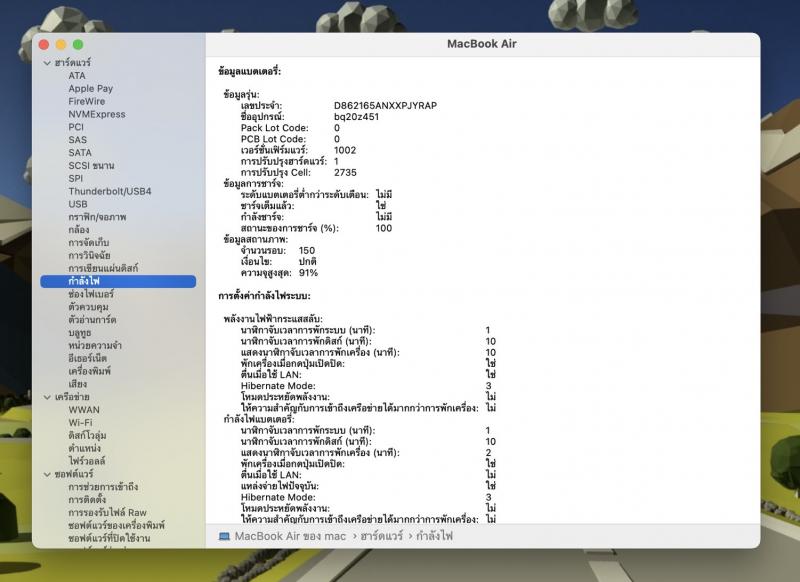This screenshot has width=800, height=582.
Task: Click the Pack Lot Code label
Action: 274,128
